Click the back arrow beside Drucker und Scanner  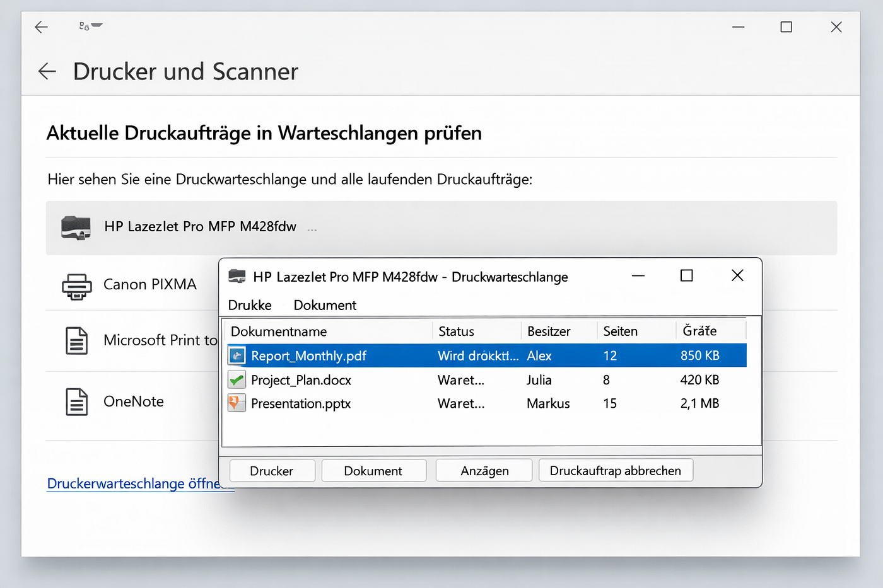pos(47,71)
